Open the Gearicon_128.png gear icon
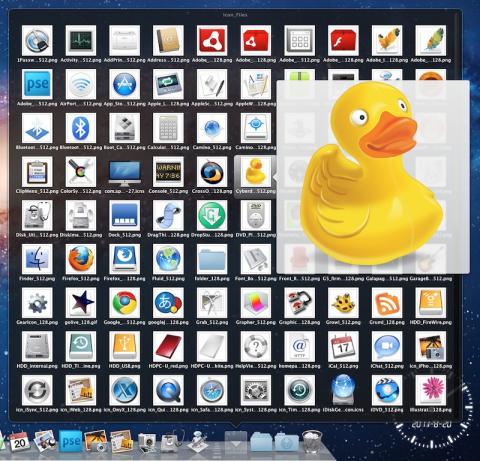The height and width of the screenshot is (461, 480). tap(37, 303)
